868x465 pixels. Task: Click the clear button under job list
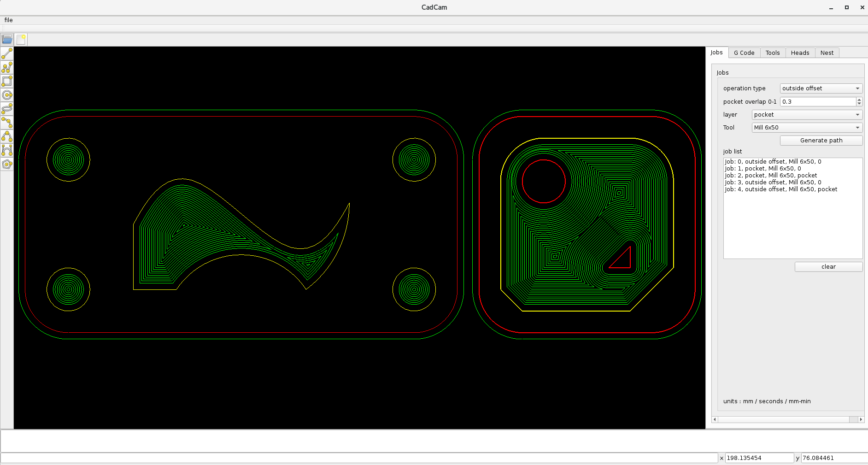tap(828, 267)
